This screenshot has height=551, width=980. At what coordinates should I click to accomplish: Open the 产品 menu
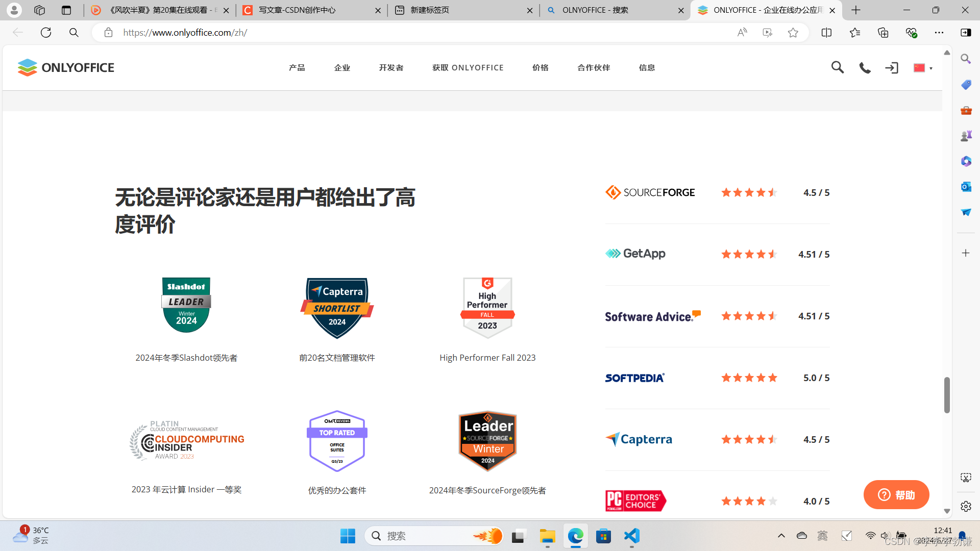(297, 68)
